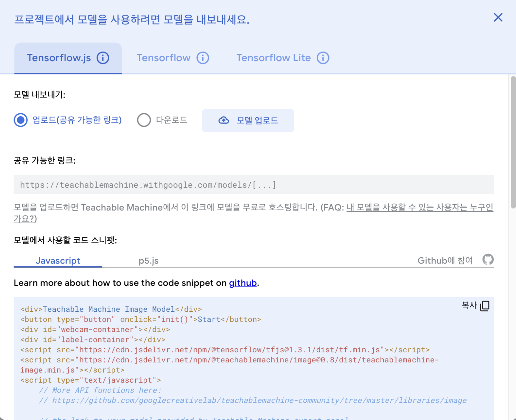516x420 pixels.
Task: Click the copy code icon
Action: pyautogui.click(x=485, y=306)
